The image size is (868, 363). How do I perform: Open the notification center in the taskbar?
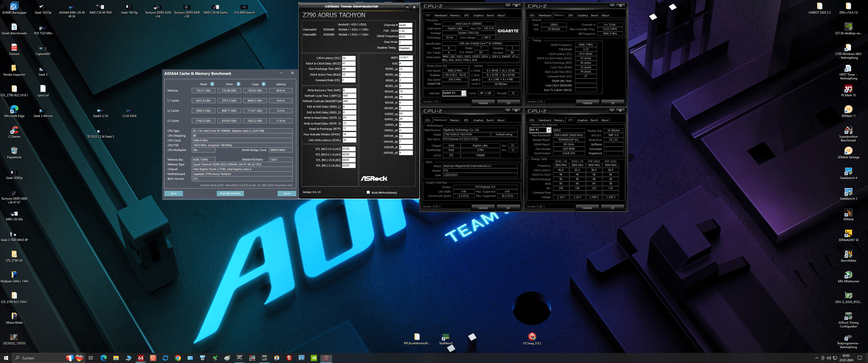pos(860,358)
